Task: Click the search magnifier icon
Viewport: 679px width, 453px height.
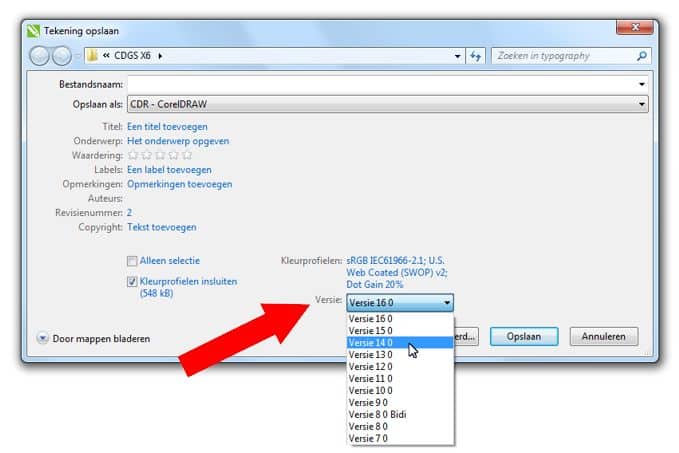Action: [642, 56]
